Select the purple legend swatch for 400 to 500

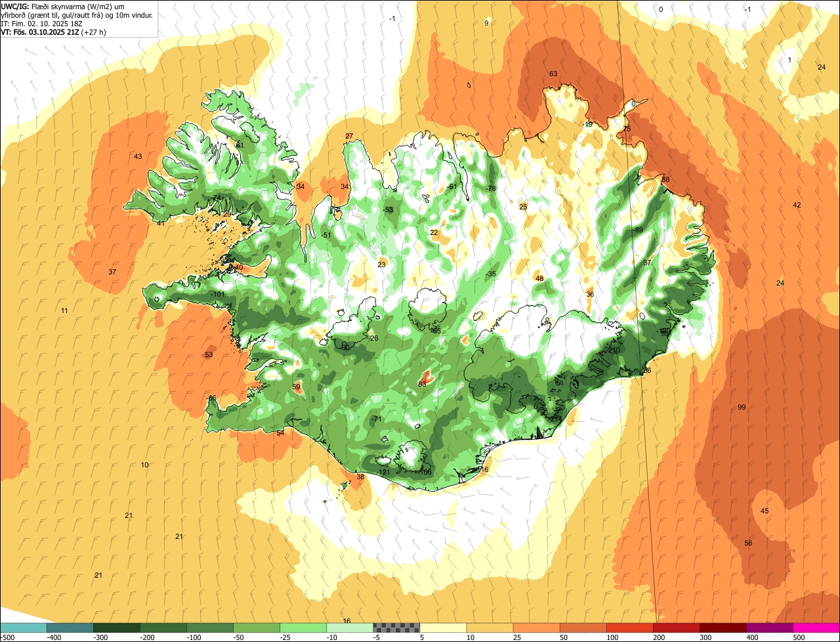point(770,628)
